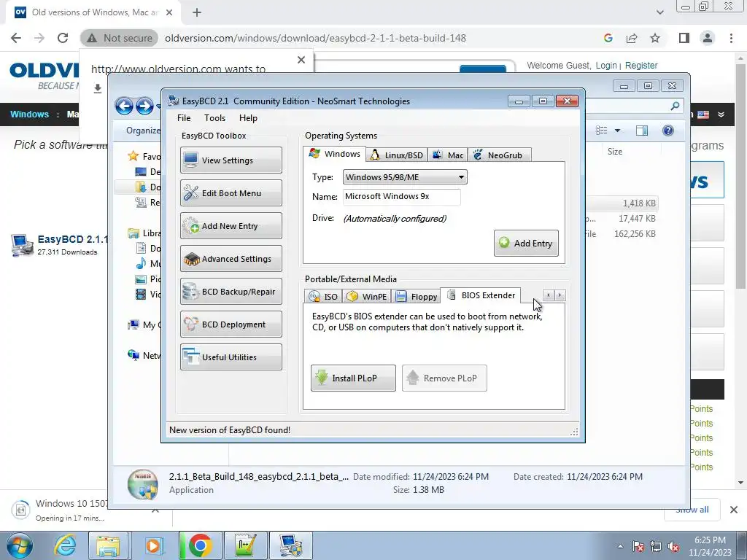The height and width of the screenshot is (560, 747).
Task: Click the Google icon in address bar
Action: point(608,38)
